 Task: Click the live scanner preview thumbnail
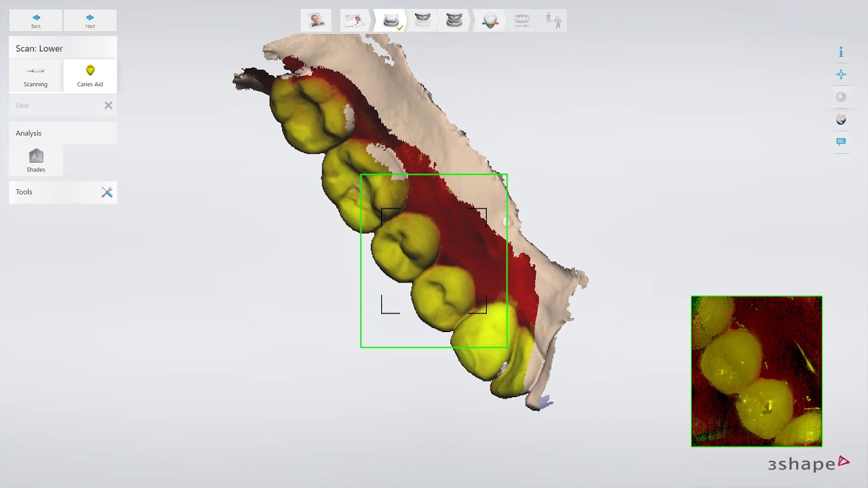pos(757,371)
